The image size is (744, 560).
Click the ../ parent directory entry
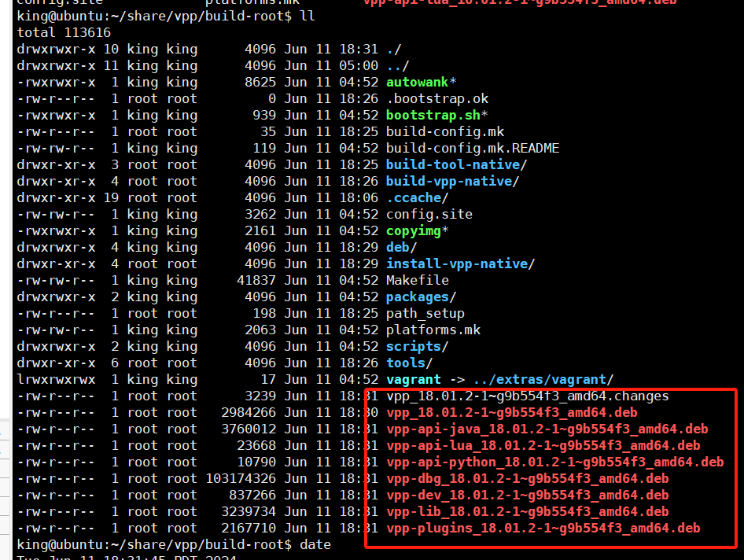[x=398, y=66]
